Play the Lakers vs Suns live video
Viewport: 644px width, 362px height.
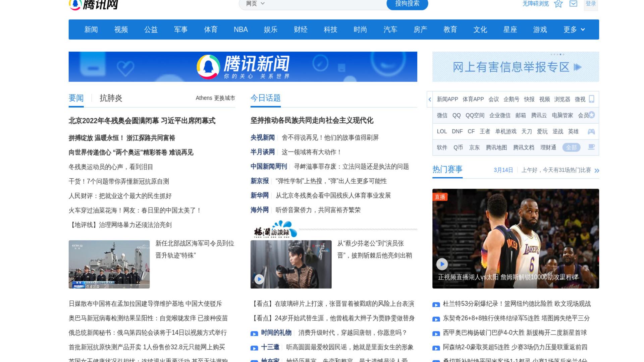[442, 264]
